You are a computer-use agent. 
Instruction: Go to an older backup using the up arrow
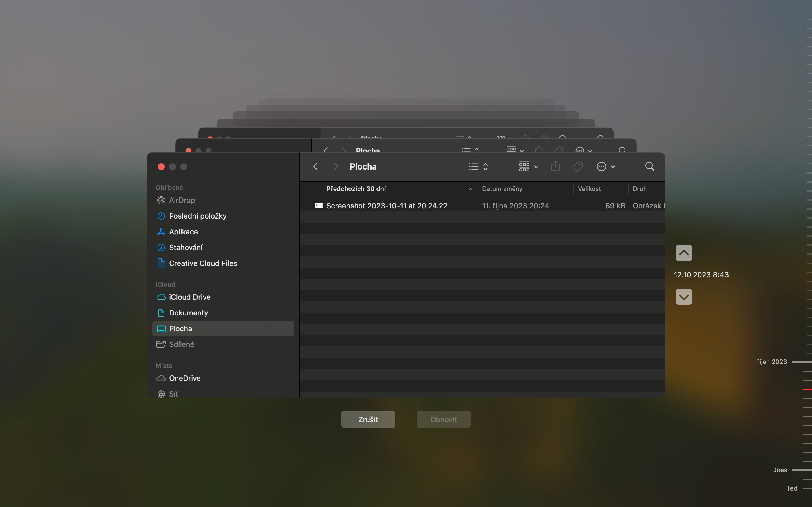point(683,253)
